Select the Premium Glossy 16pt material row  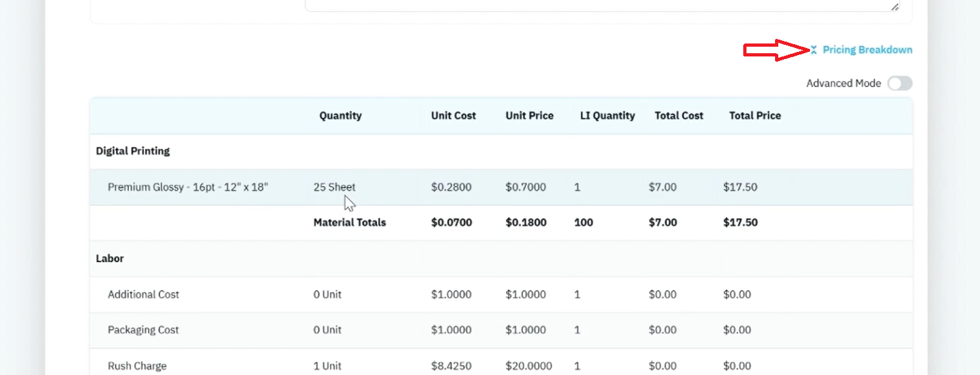501,187
